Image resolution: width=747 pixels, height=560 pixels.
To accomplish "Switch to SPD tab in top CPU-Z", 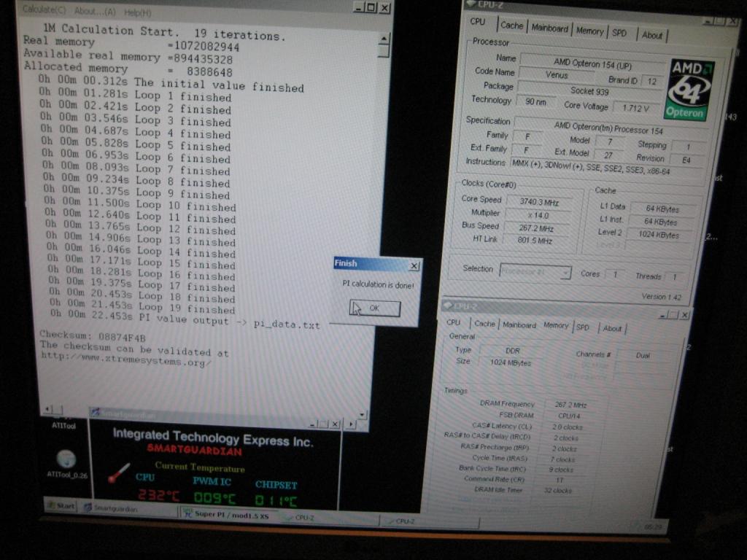I will click(x=619, y=33).
